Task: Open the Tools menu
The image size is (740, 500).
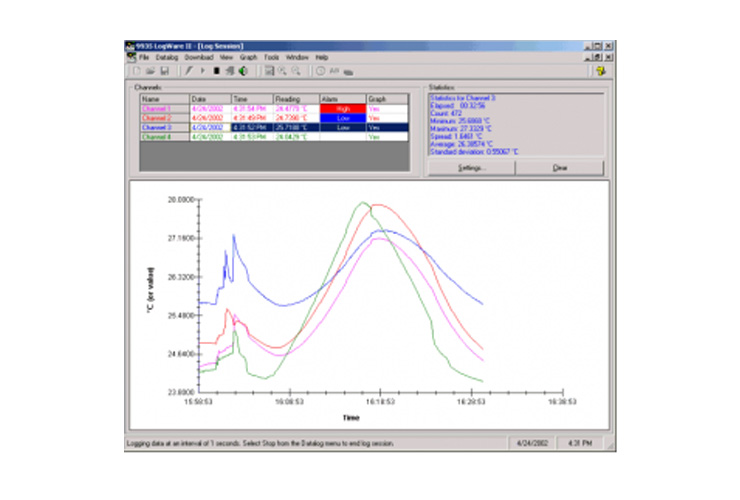Action: coord(271,58)
